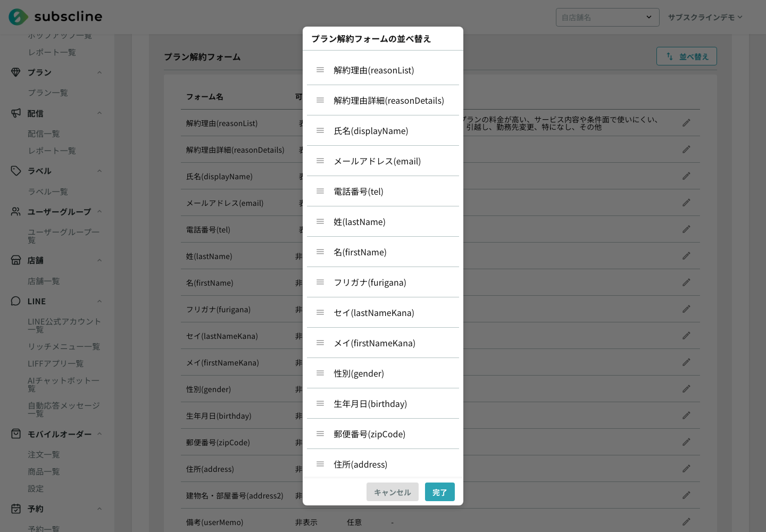Click drag handle for 解約理由詳細(reasonDetails) row
This screenshot has width=766, height=532.
point(320,100)
